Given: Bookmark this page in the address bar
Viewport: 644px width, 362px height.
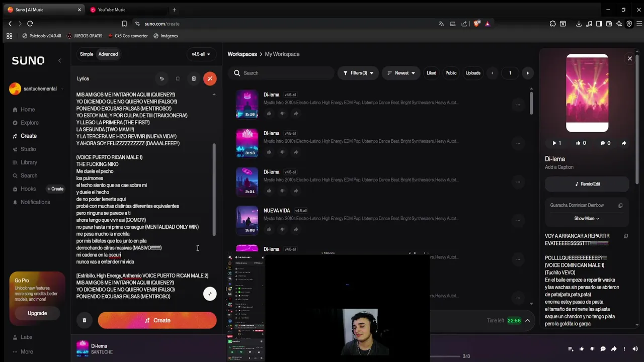Looking at the screenshot, I should 124,24.
